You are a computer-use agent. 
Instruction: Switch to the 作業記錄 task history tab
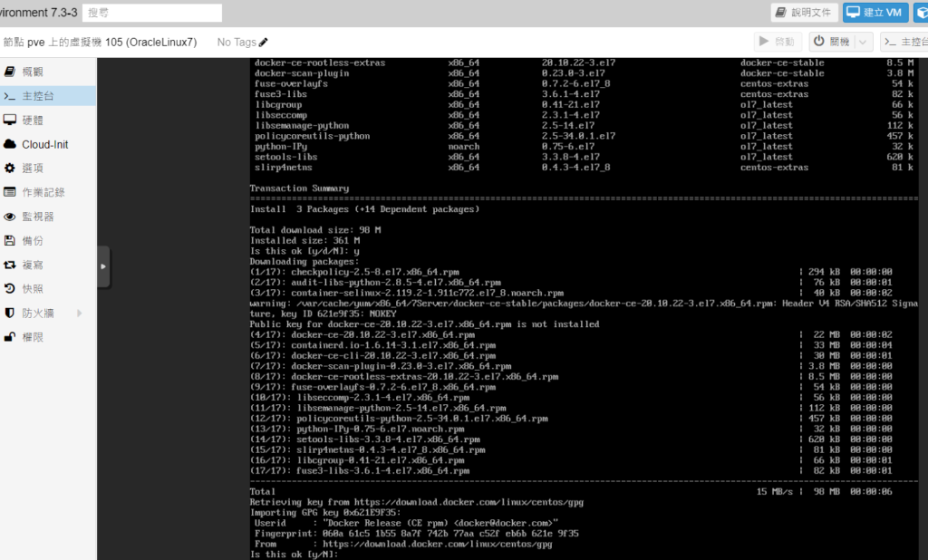pyautogui.click(x=43, y=192)
